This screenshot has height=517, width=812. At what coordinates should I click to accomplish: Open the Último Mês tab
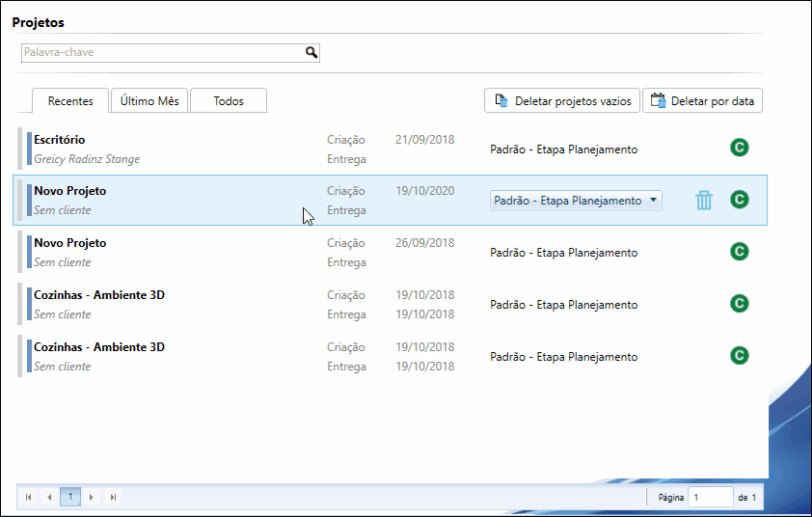(x=149, y=100)
